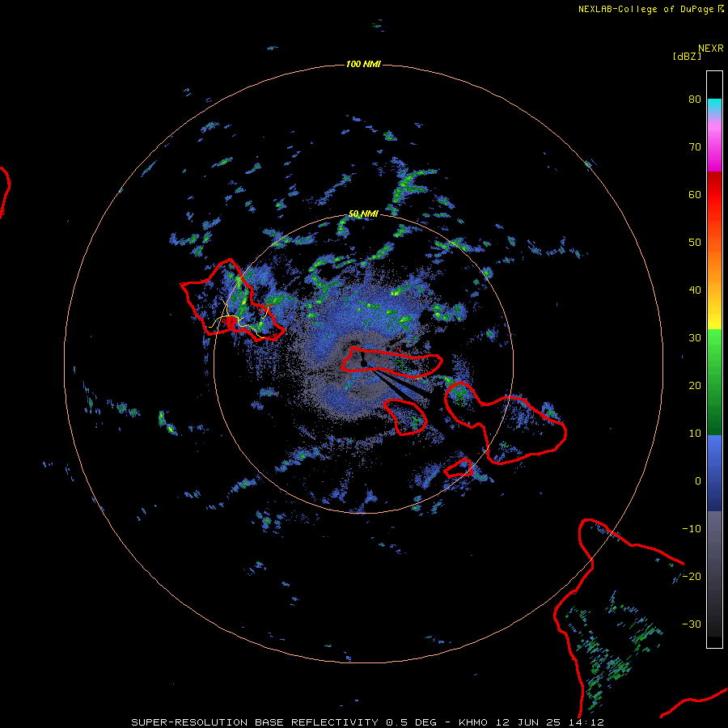Select the 10 value on the dBZ scale
This screenshot has width=728, height=728.
(x=695, y=434)
